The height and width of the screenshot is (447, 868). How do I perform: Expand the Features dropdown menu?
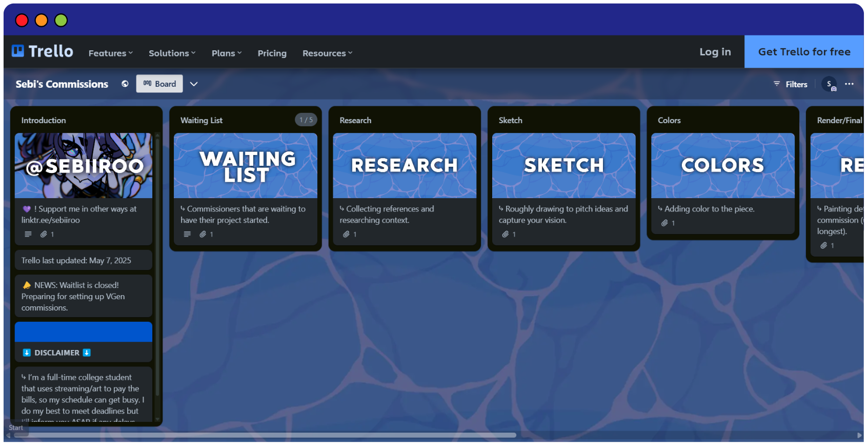[110, 53]
